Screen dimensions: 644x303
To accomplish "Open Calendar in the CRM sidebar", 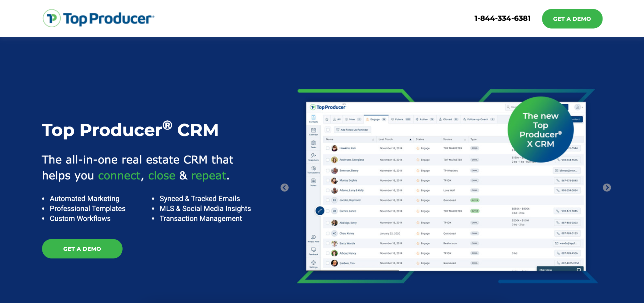I will (x=314, y=131).
